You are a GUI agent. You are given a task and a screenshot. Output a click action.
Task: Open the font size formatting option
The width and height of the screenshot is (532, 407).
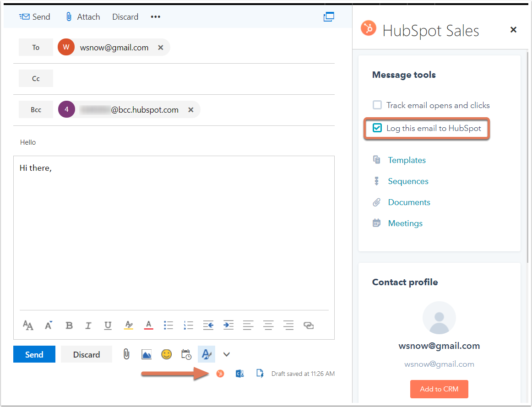tap(28, 325)
